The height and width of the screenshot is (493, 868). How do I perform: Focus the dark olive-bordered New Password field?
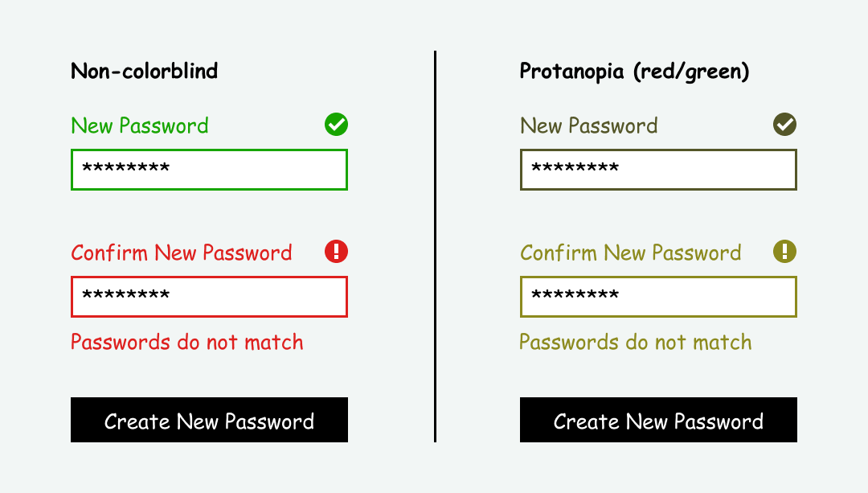tap(658, 170)
